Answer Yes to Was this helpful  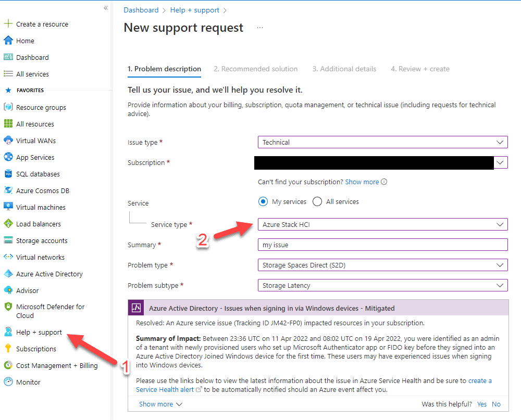click(x=481, y=404)
